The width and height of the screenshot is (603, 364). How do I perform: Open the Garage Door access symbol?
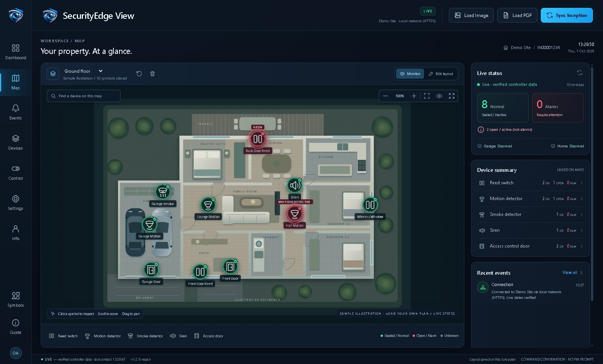pyautogui.click(x=151, y=270)
